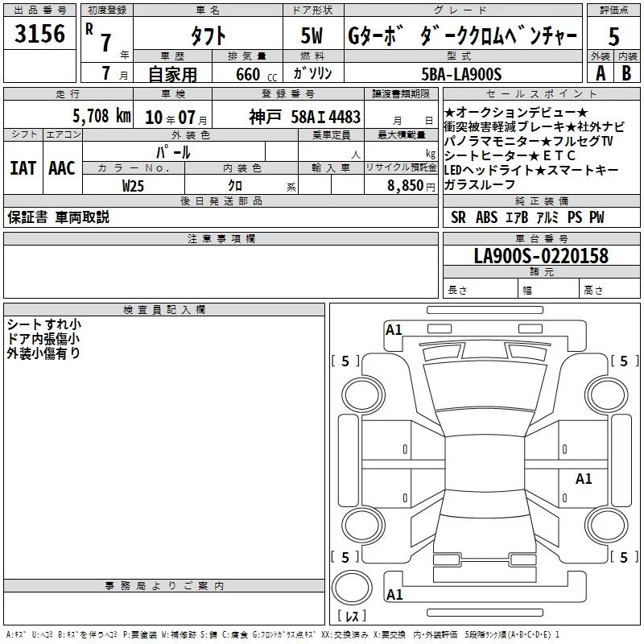Click the LEDヘッドライト★スマートキー line

click(531, 170)
